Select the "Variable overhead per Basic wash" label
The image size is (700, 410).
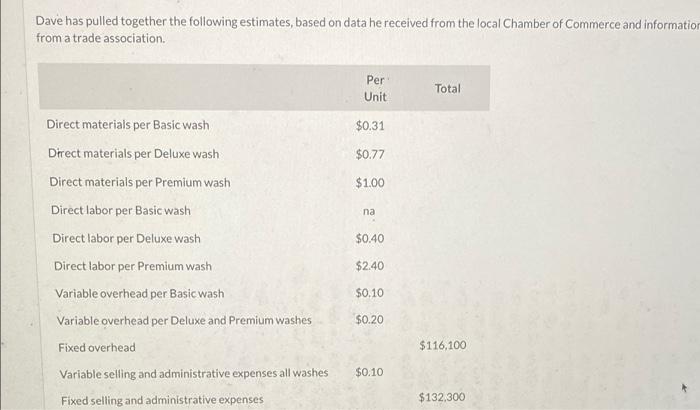click(139, 293)
